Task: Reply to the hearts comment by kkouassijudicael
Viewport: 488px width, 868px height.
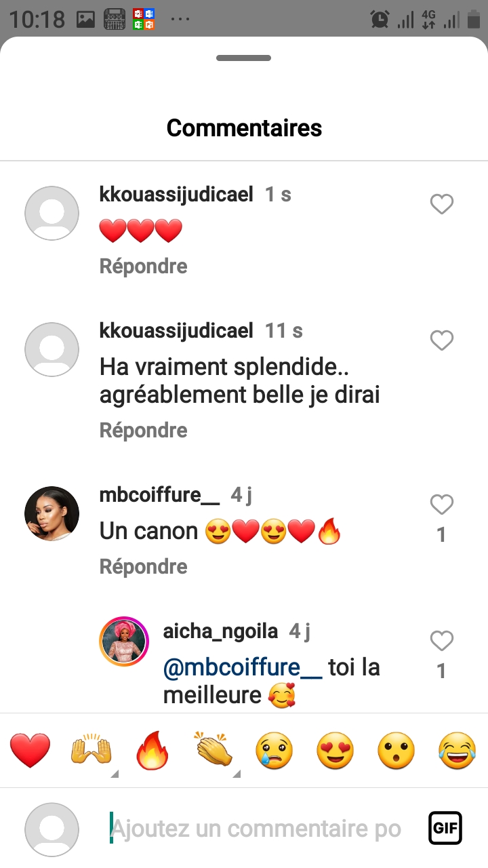Action: click(x=144, y=267)
